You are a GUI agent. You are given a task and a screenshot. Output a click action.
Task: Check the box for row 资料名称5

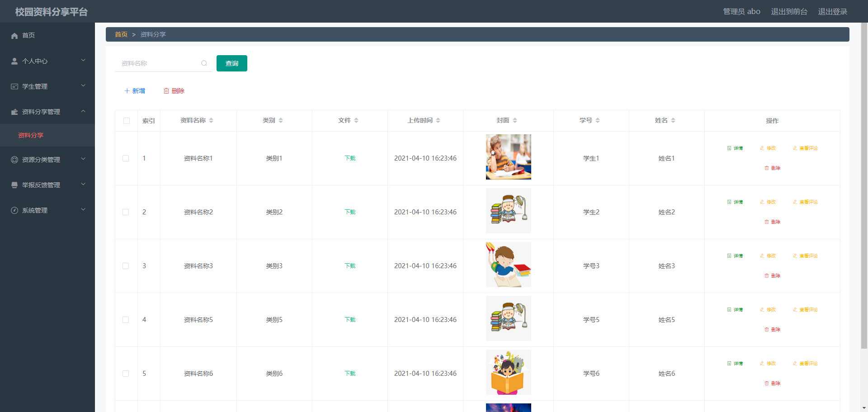coord(126,320)
